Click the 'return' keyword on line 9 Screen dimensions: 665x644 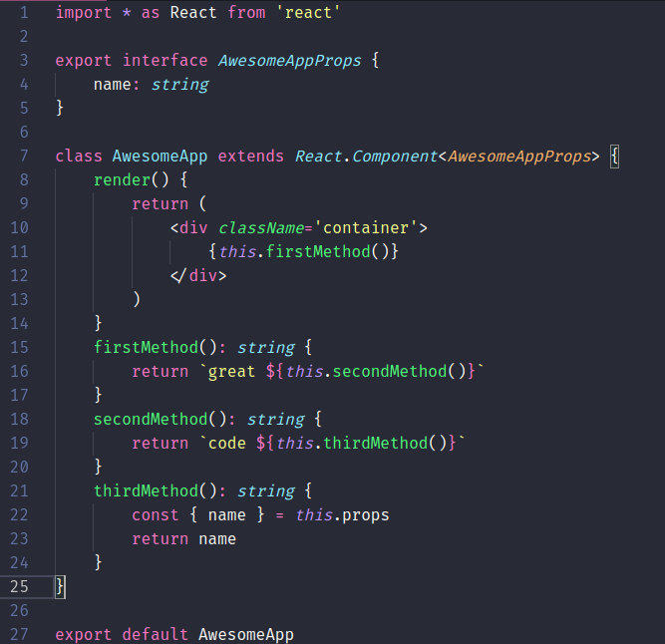pos(160,204)
